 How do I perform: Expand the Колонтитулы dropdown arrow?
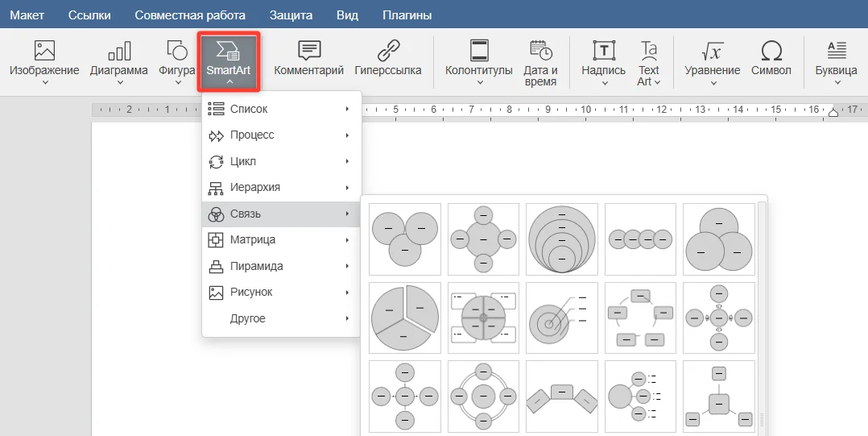point(480,82)
